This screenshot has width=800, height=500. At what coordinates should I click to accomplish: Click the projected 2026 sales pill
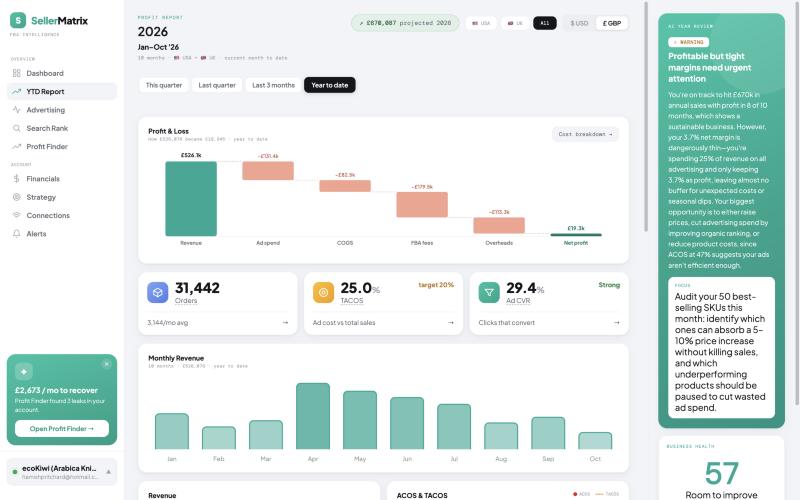click(405, 23)
